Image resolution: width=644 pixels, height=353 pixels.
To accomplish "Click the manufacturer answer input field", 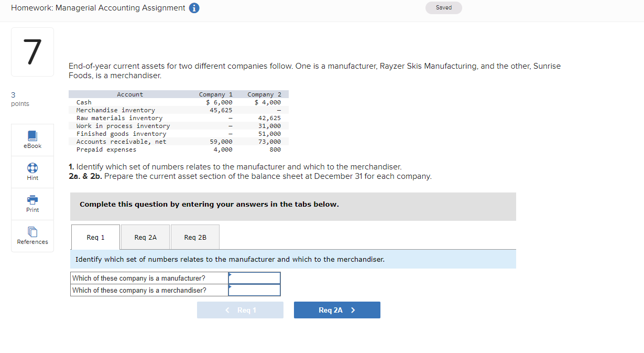I will (x=254, y=278).
